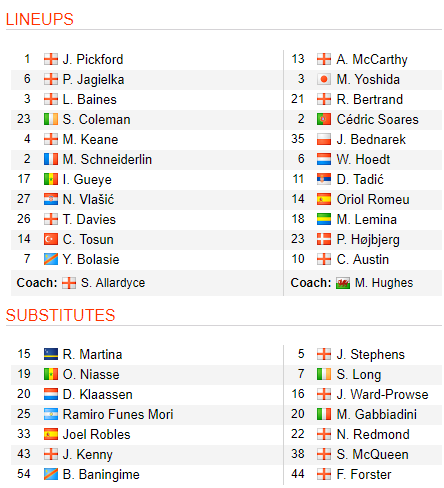Select coach S. Allardyce name
Viewport: 444px width, 488px height.
click(x=113, y=283)
